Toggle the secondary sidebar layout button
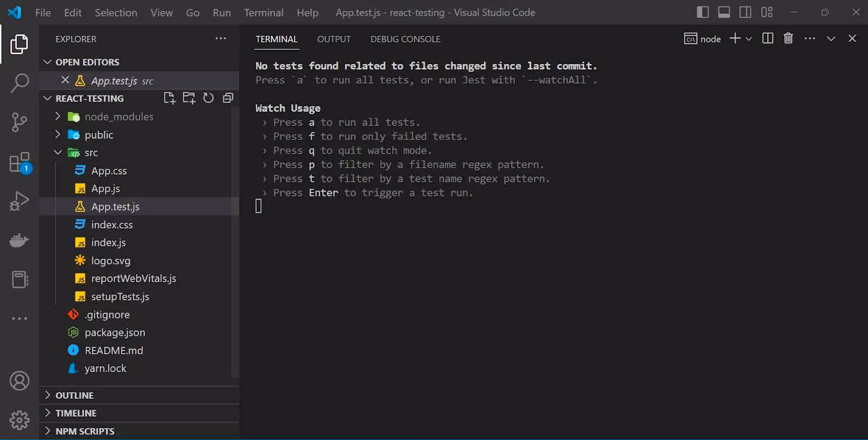868x440 pixels. [x=745, y=12]
